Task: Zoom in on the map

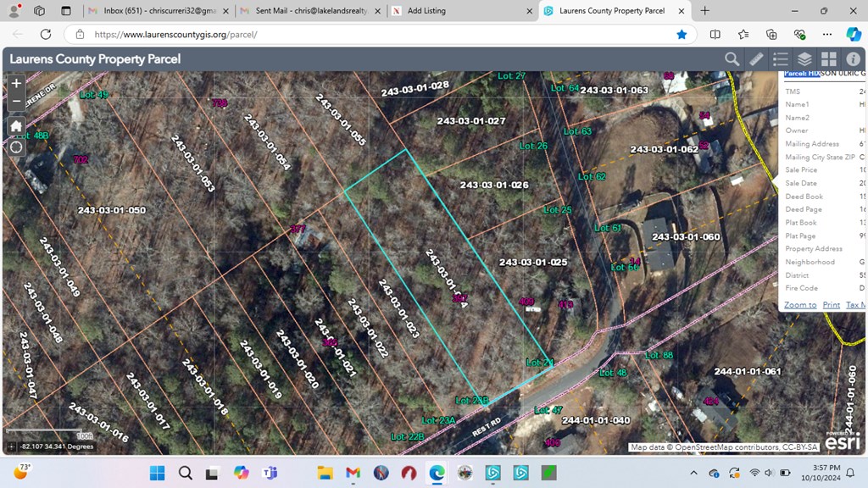Action: pos(16,84)
